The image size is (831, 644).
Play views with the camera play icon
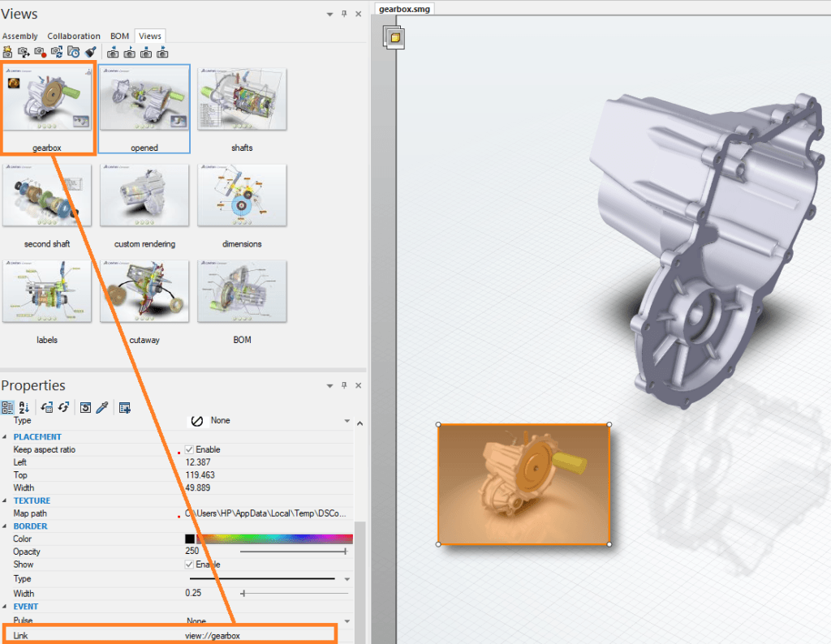129,52
